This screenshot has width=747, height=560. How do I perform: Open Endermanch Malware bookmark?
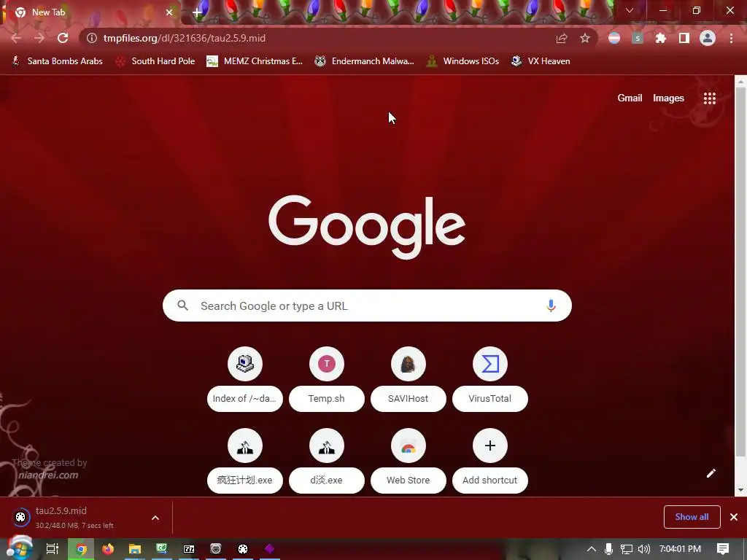click(x=364, y=61)
